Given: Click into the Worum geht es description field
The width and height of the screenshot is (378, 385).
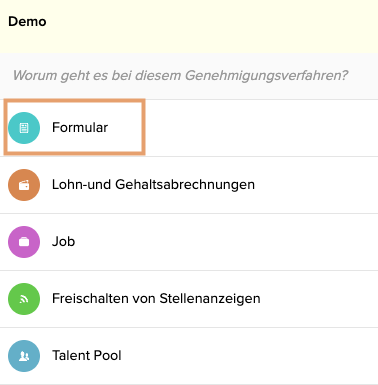Looking at the screenshot, I should [189, 76].
